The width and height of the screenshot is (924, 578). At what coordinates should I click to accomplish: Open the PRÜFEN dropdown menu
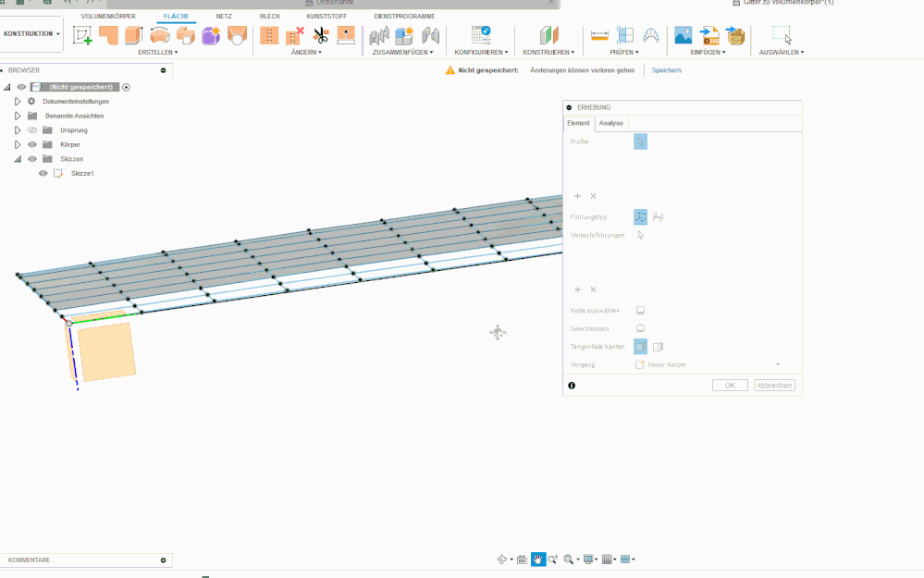[x=624, y=53]
